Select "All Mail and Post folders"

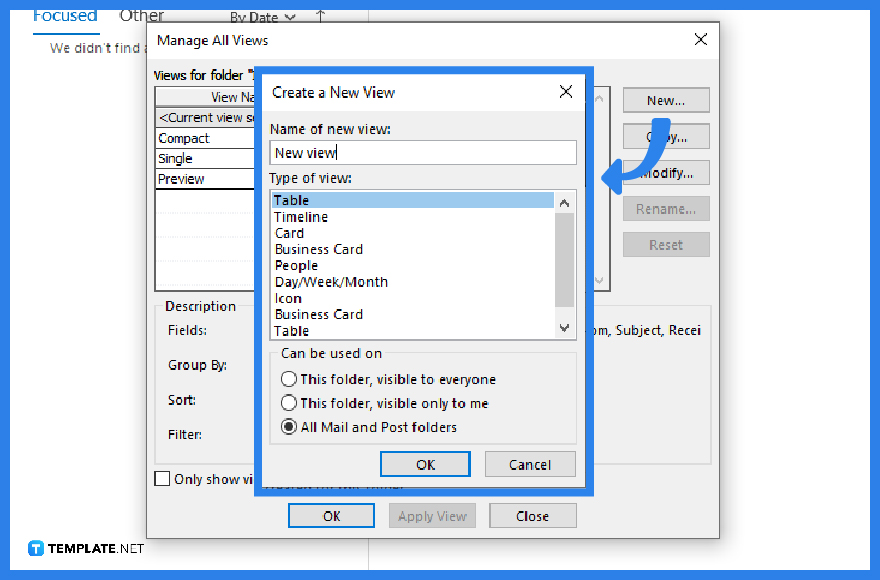tap(287, 425)
